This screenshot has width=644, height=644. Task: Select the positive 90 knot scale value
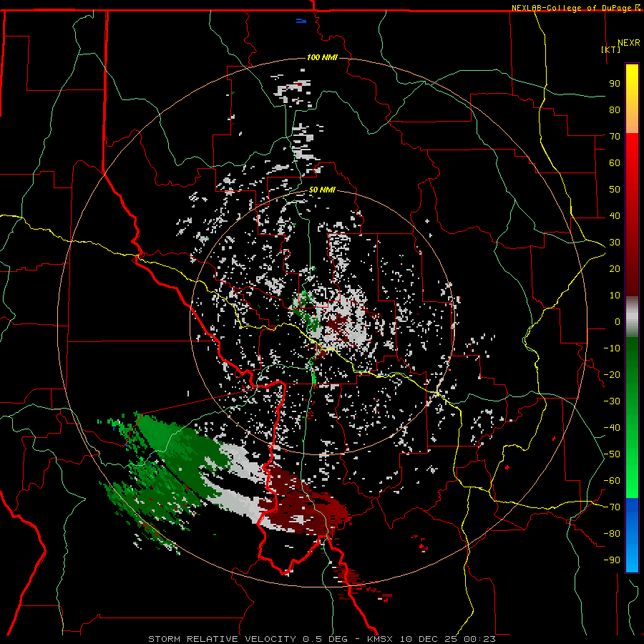pos(615,84)
